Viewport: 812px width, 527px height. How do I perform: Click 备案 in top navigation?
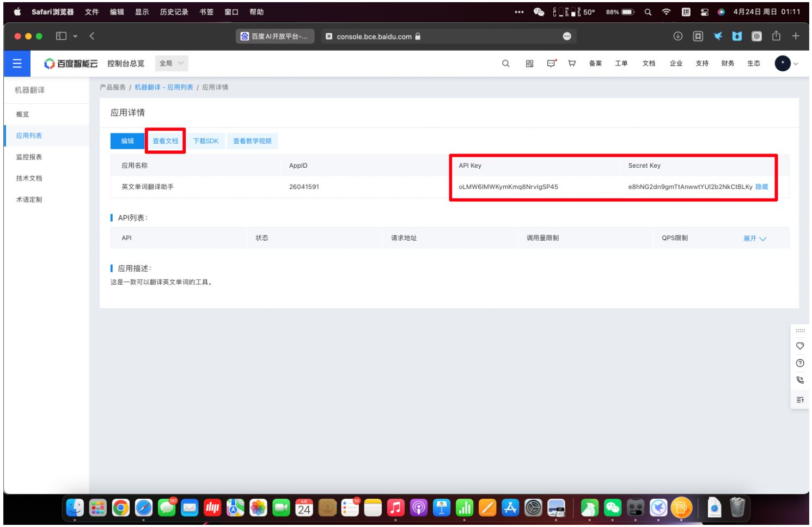click(x=595, y=64)
